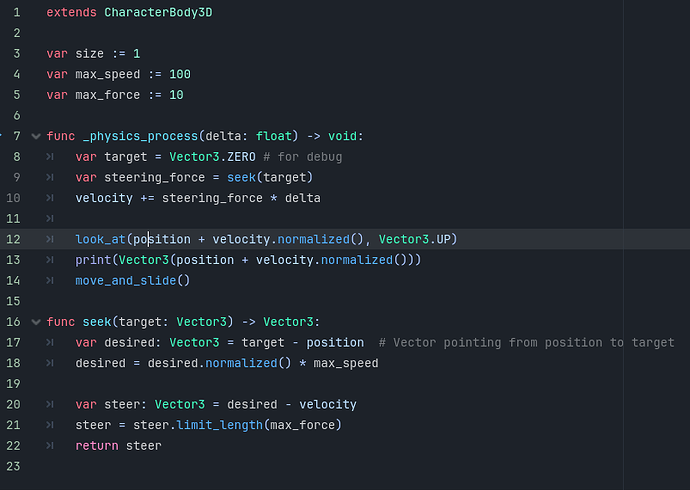The image size is (690, 490).
Task: Click the look_at function call
Action: (x=100, y=239)
